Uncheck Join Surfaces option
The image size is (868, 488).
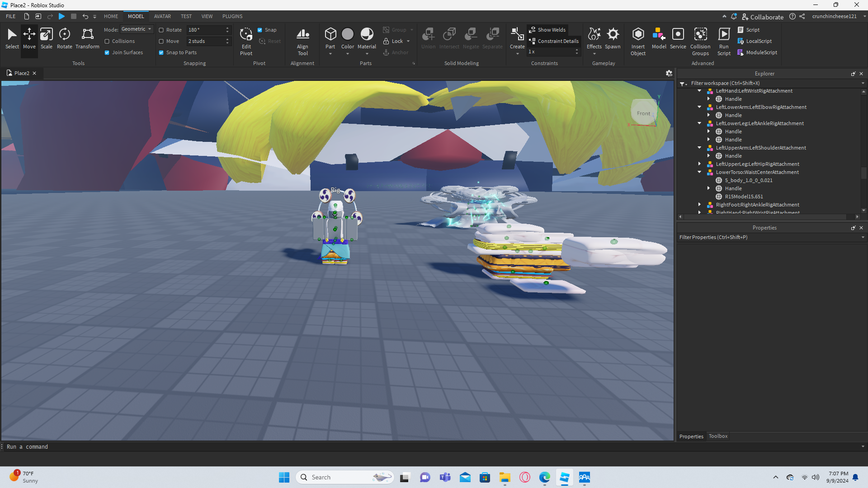click(x=107, y=52)
